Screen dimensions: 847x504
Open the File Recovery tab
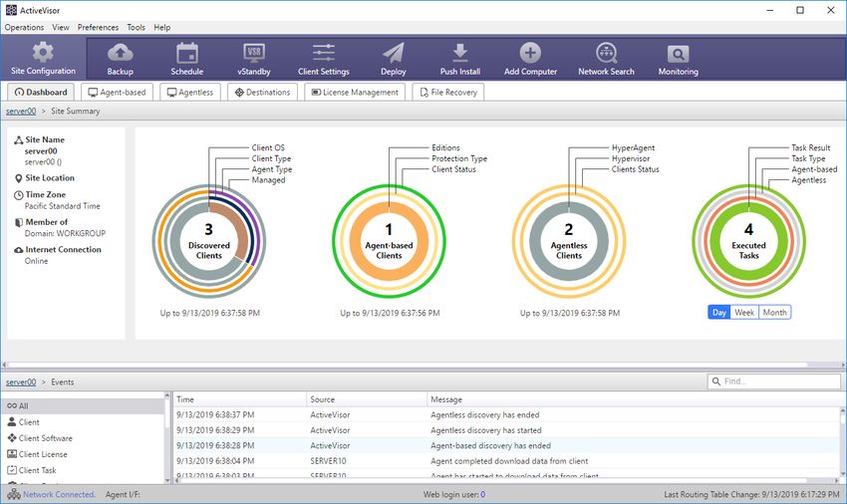pos(448,93)
